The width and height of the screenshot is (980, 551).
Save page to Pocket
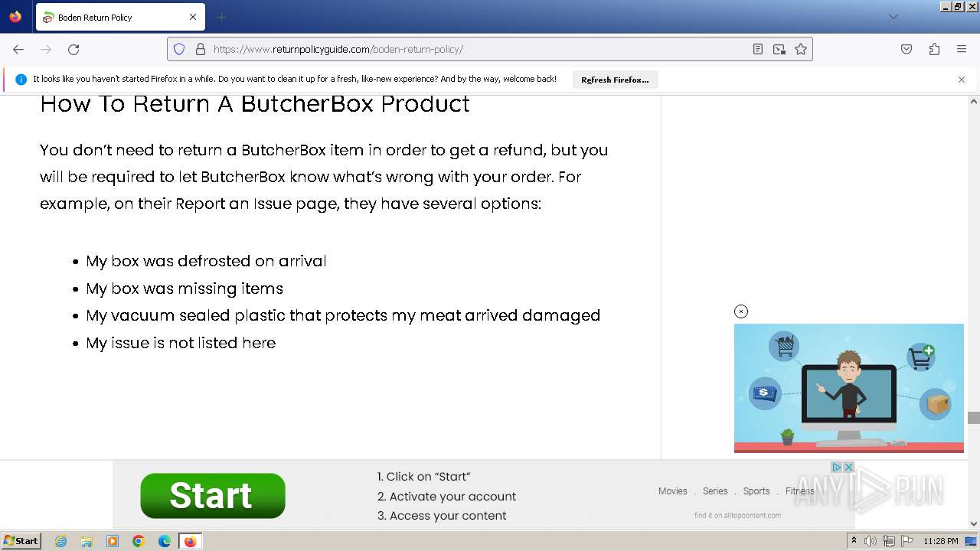(x=906, y=49)
